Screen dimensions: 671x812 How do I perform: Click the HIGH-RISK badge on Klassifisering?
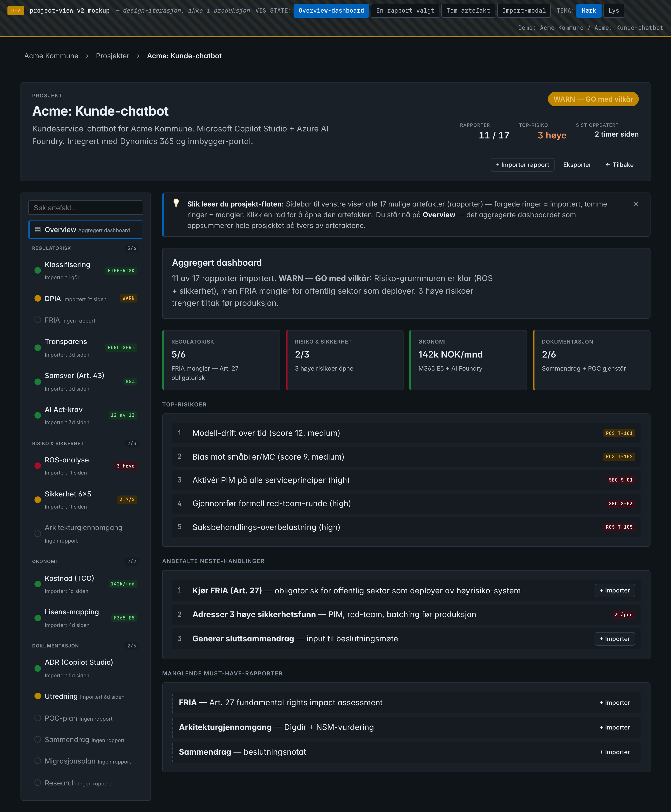coord(121,271)
